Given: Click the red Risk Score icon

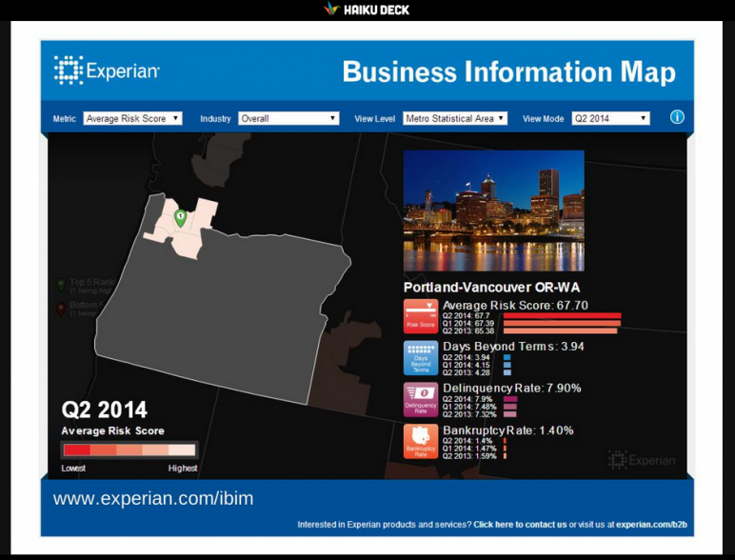Looking at the screenshot, I should [421, 316].
